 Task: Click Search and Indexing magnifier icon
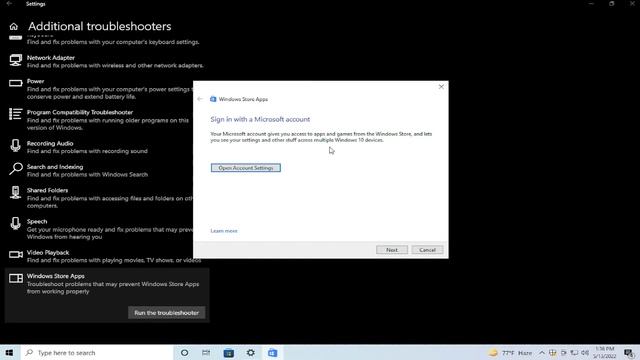tap(16, 169)
